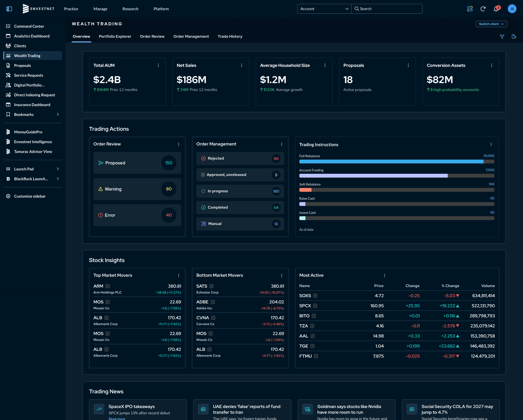Open Warning orders tile
Screen dimensions: 523x420
[137, 189]
